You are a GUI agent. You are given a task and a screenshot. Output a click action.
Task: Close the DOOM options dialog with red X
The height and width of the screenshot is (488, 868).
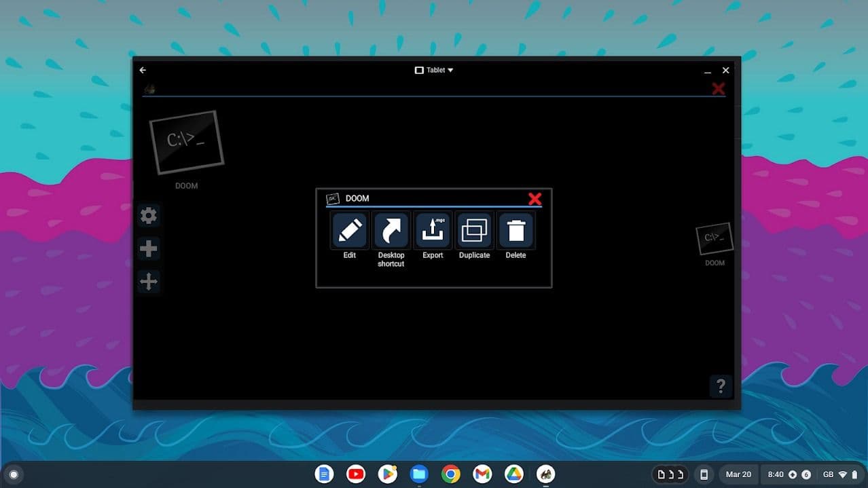pos(535,199)
